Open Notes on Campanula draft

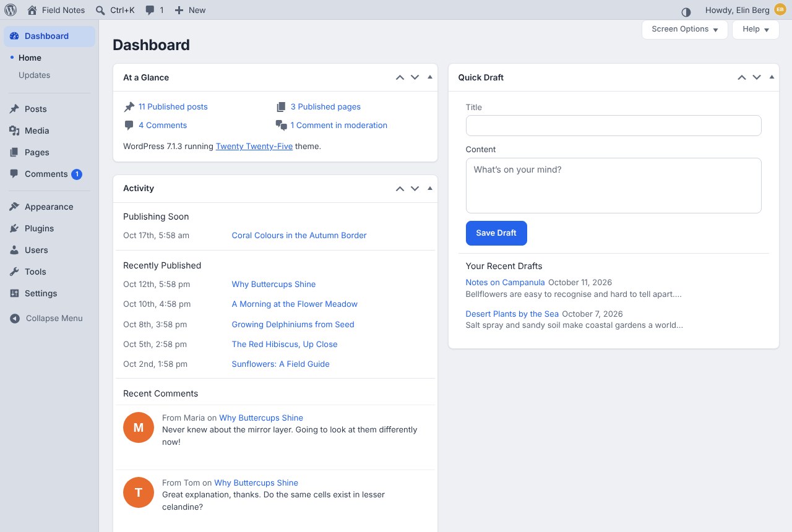[x=506, y=282]
